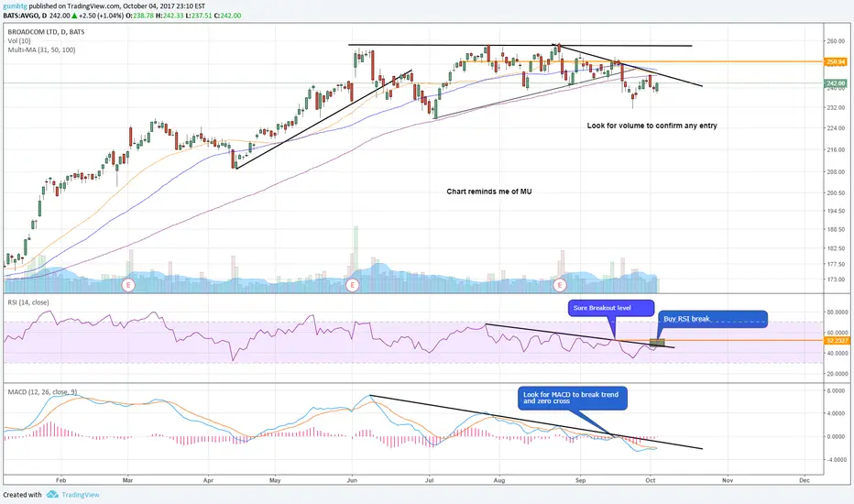This screenshot has width=854, height=504.
Task: Click the MACD (12, 26, close, 9) label
Action: pos(42,392)
